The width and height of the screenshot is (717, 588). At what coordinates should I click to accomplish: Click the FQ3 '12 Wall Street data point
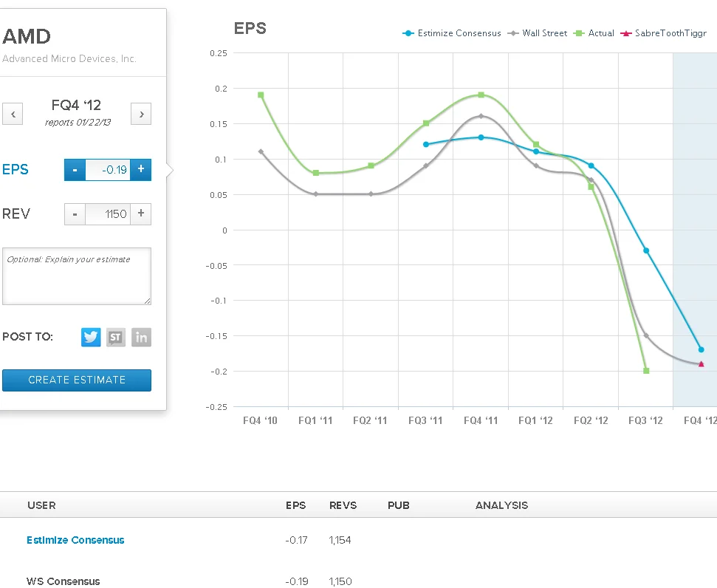point(646,336)
